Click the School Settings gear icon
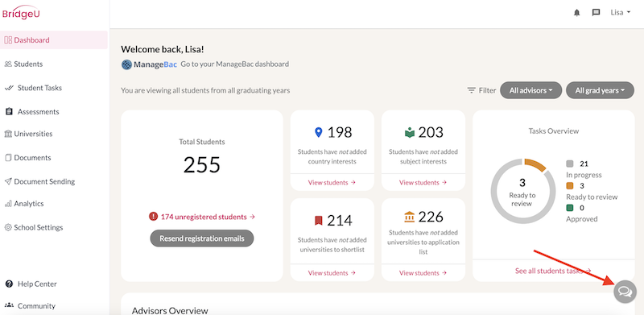This screenshot has width=644, height=315. click(8, 227)
